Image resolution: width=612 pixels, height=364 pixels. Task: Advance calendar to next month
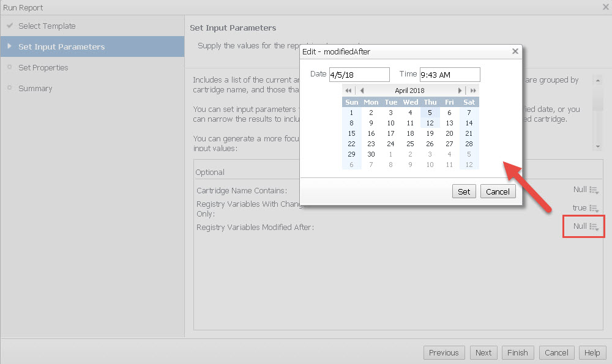tap(460, 91)
